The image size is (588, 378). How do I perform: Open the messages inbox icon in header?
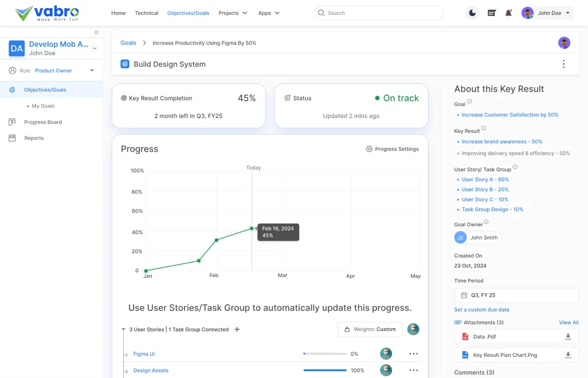pyautogui.click(x=491, y=13)
